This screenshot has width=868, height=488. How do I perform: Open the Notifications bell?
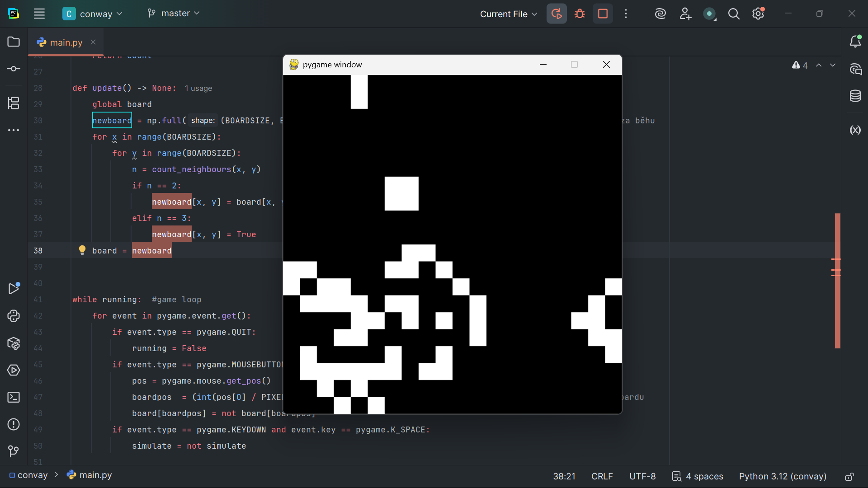(x=855, y=42)
